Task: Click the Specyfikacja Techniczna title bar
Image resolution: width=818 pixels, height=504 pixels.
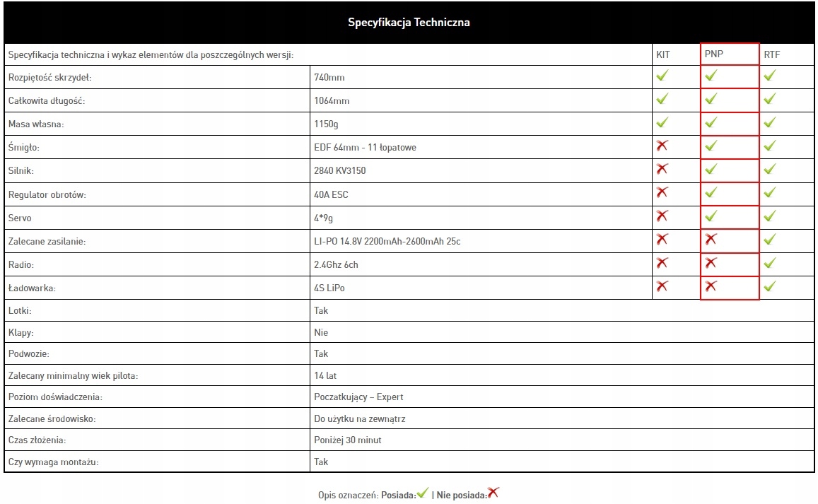Action: click(x=409, y=23)
